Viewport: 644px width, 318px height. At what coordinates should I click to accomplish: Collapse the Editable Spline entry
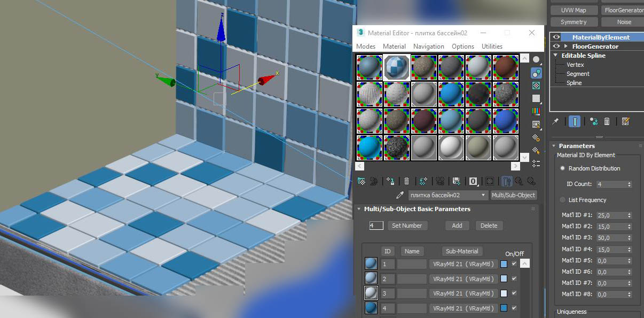coord(555,55)
